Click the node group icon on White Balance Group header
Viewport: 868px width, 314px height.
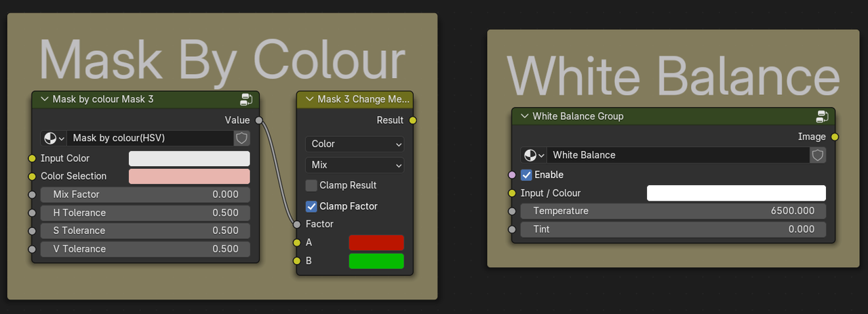coord(822,116)
